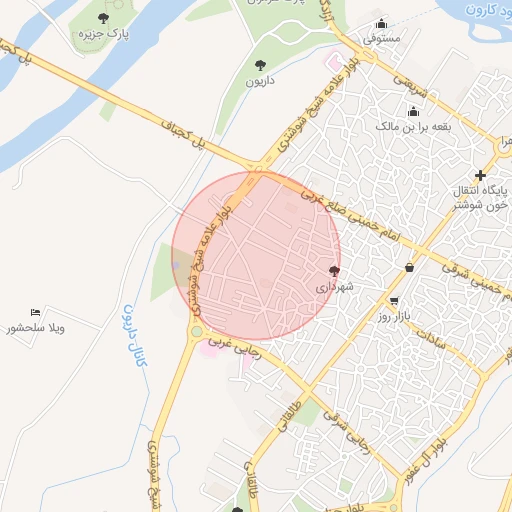
Task: Click the مستوفی mosque icon
Action: [x=381, y=24]
